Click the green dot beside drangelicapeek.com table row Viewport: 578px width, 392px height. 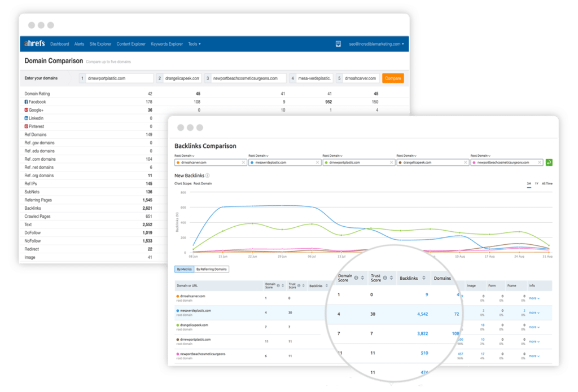(178, 325)
